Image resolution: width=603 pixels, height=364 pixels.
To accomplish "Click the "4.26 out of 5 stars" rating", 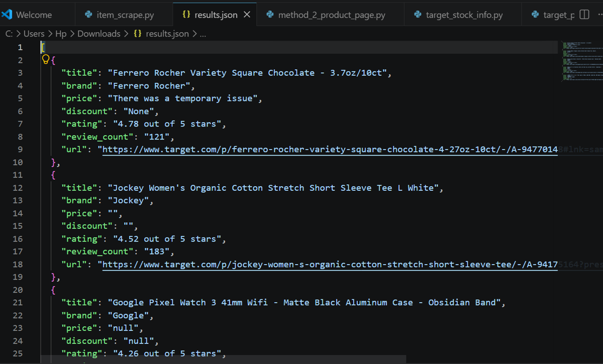I will click(x=167, y=353).
